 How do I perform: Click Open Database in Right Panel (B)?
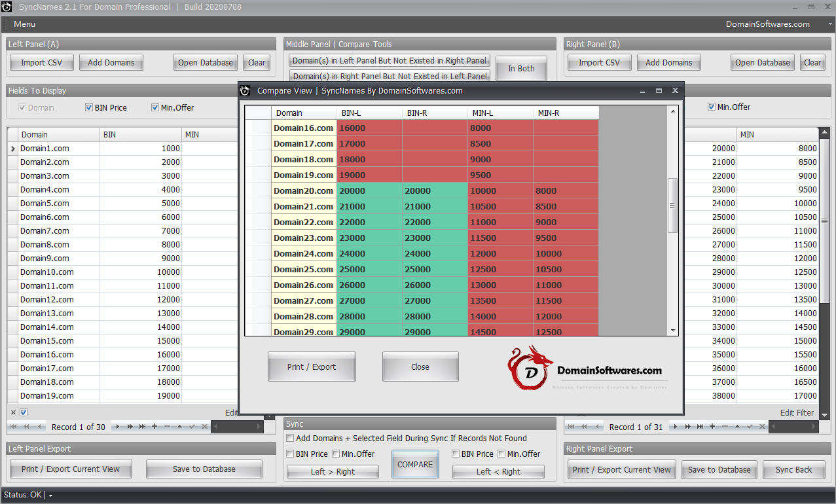(x=763, y=63)
